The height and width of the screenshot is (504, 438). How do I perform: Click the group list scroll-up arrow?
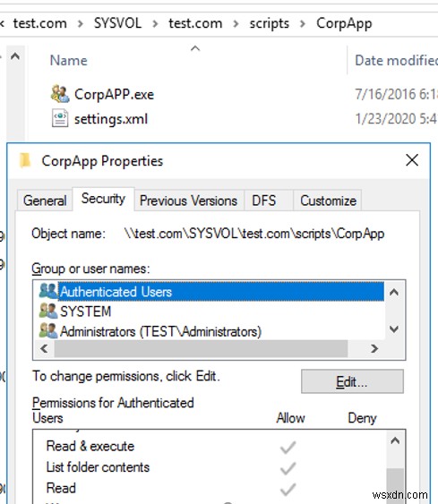click(394, 292)
